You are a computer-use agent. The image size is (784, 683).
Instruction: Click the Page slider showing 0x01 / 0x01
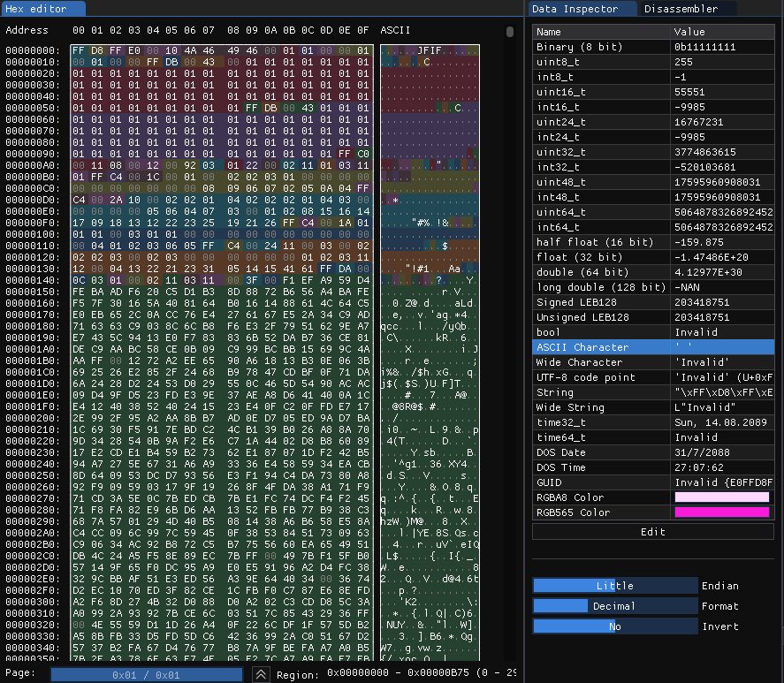click(146, 674)
